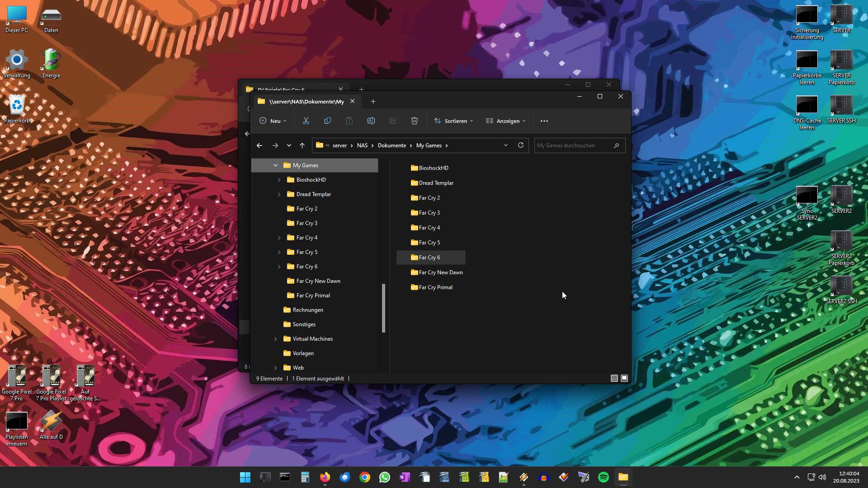Click the Refresh icon beside address bar
The width and height of the screenshot is (868, 488).
point(521,145)
